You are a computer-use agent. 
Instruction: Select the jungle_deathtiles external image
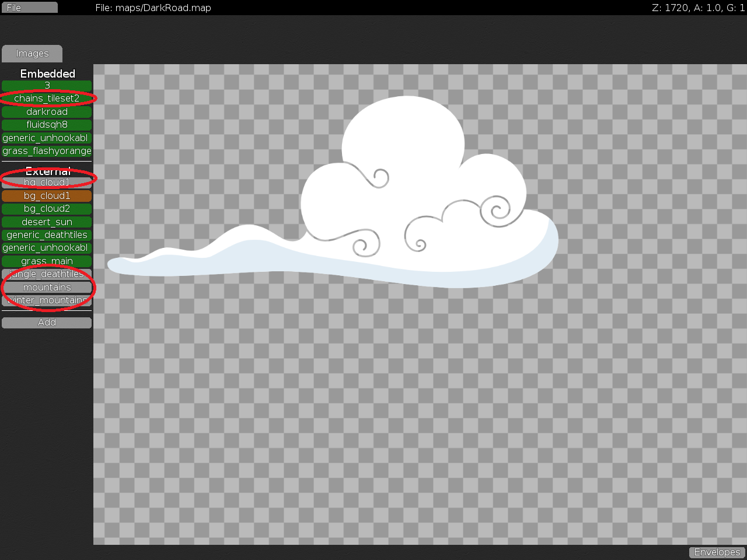click(47, 274)
